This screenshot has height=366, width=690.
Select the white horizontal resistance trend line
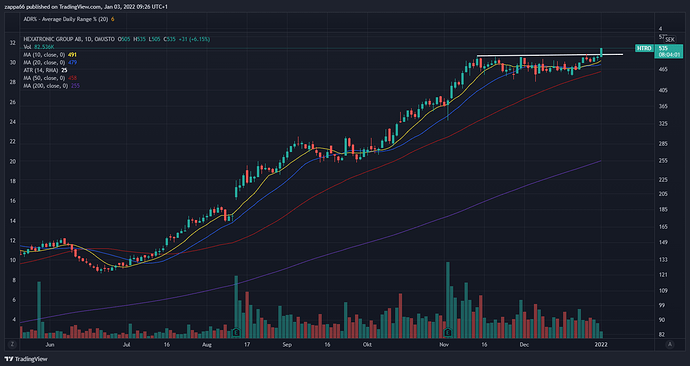click(550, 55)
